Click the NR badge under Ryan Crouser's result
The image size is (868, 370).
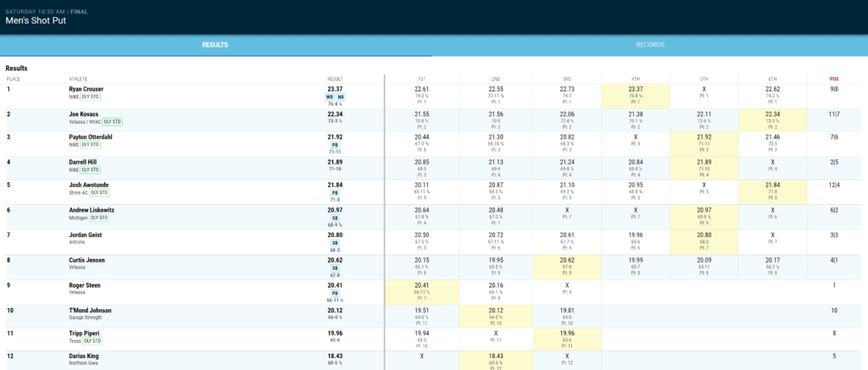341,97
